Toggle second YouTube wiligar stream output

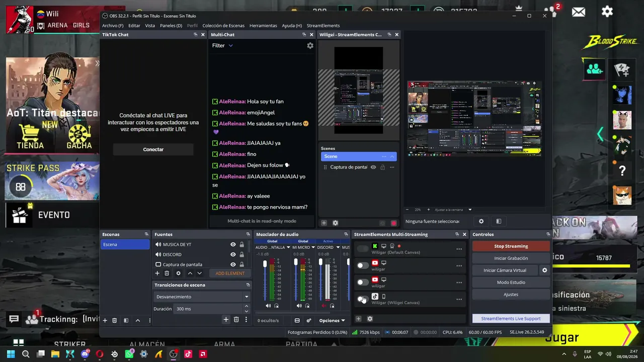pos(362,282)
